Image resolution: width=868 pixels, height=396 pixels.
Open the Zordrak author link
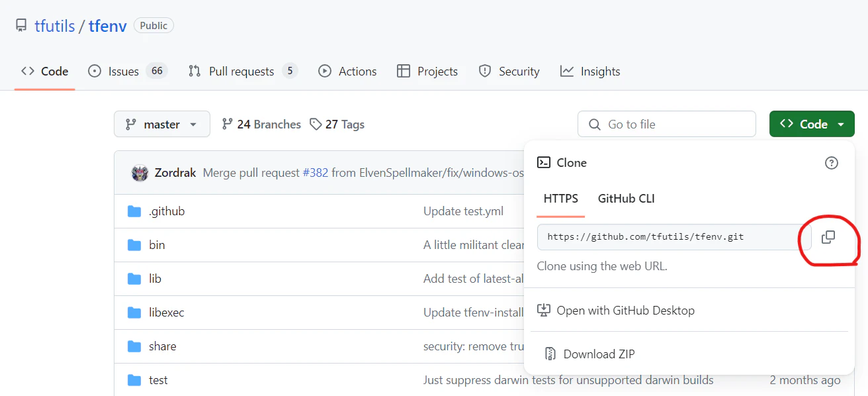175,173
